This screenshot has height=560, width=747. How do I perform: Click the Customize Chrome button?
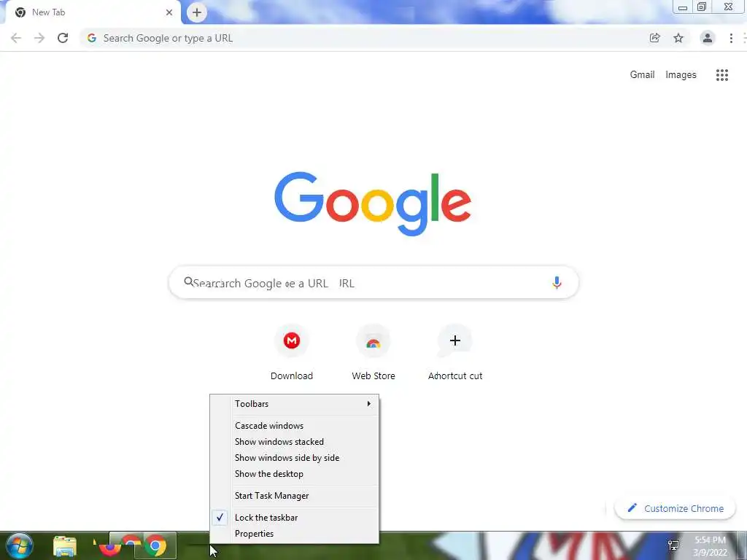coord(675,508)
